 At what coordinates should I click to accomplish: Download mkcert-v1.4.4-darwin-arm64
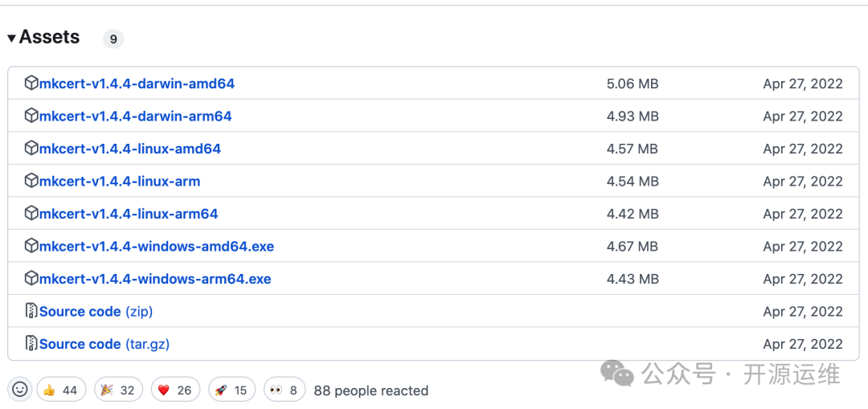click(136, 117)
